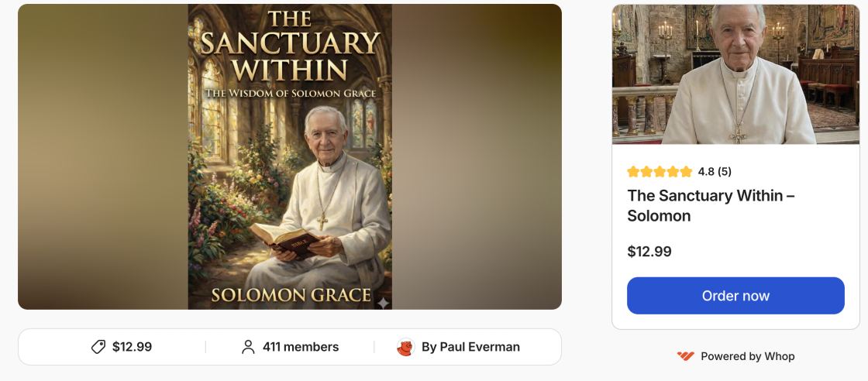
Task: Select the product title The Sanctuary Within – Solomon
Action: (x=710, y=205)
